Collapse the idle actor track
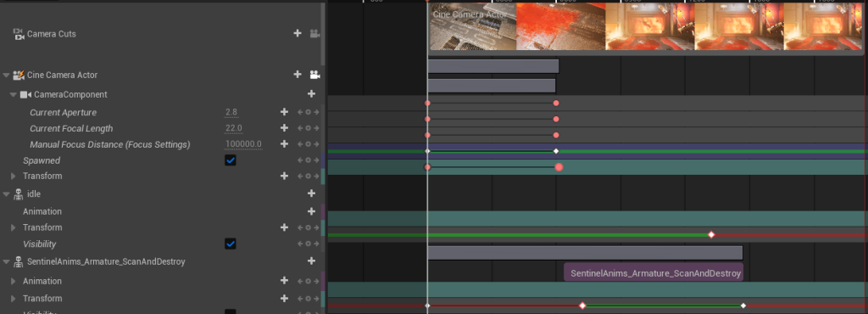This screenshot has height=314, width=868. point(6,193)
